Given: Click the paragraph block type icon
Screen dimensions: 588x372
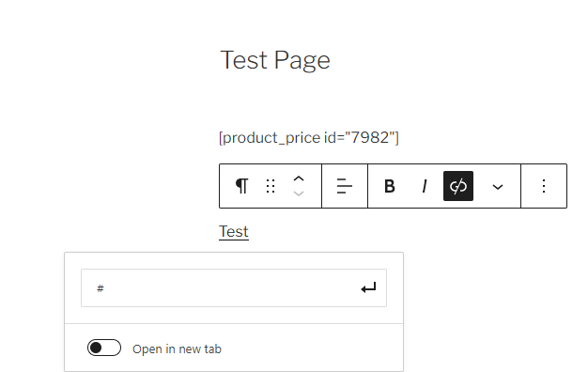Looking at the screenshot, I should pyautogui.click(x=242, y=186).
